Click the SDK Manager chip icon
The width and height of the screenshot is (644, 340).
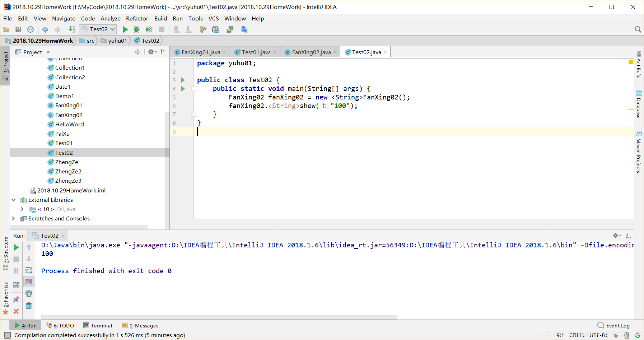pos(230,29)
